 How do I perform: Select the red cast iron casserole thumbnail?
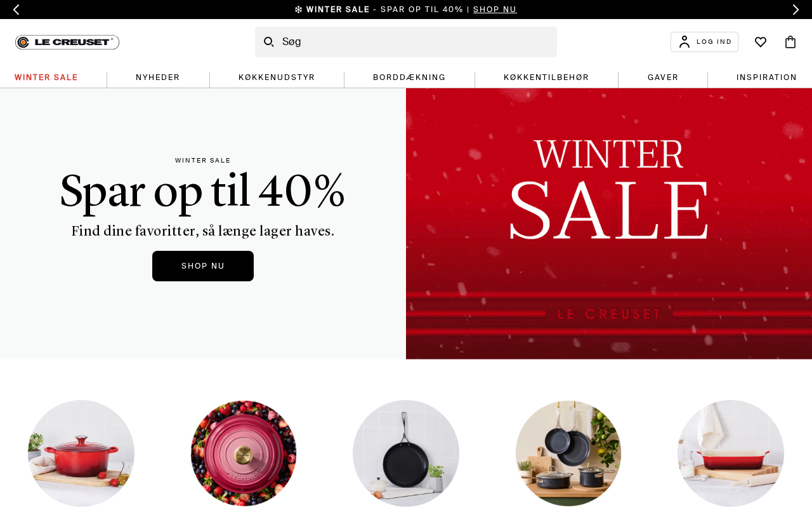(x=81, y=453)
